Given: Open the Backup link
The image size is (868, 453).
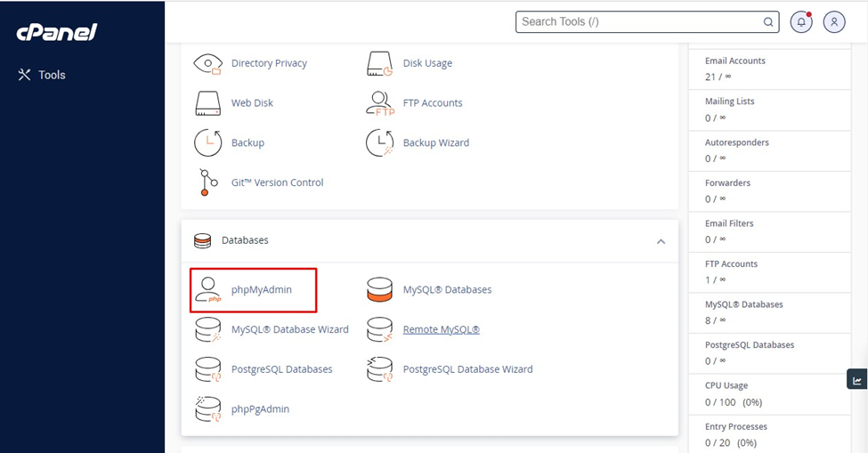Looking at the screenshot, I should click(247, 142).
